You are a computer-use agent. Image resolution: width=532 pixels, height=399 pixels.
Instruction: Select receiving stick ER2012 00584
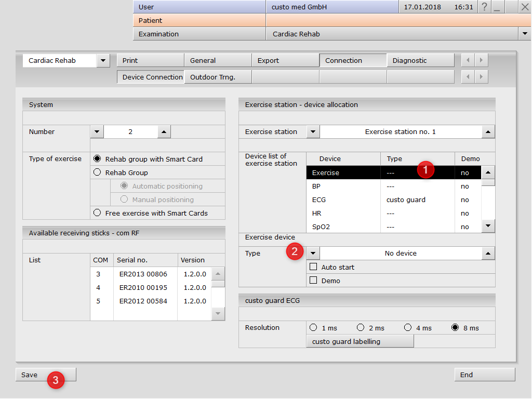point(151,301)
